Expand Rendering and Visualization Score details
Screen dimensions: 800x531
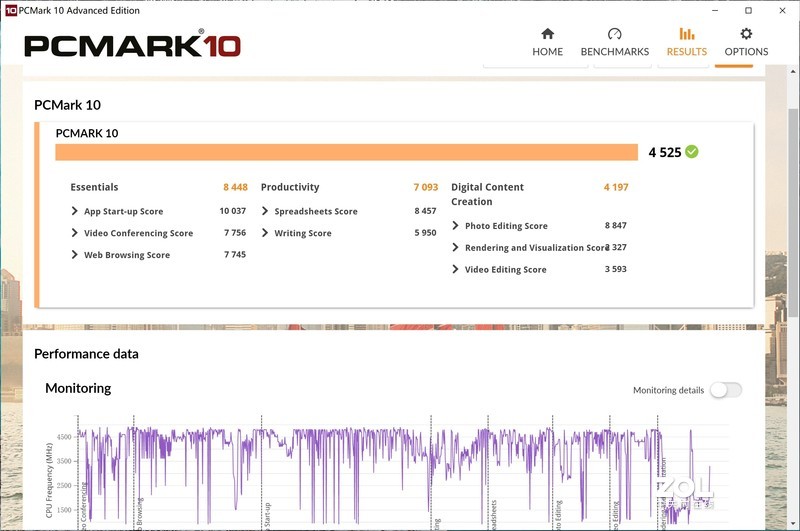click(x=455, y=247)
